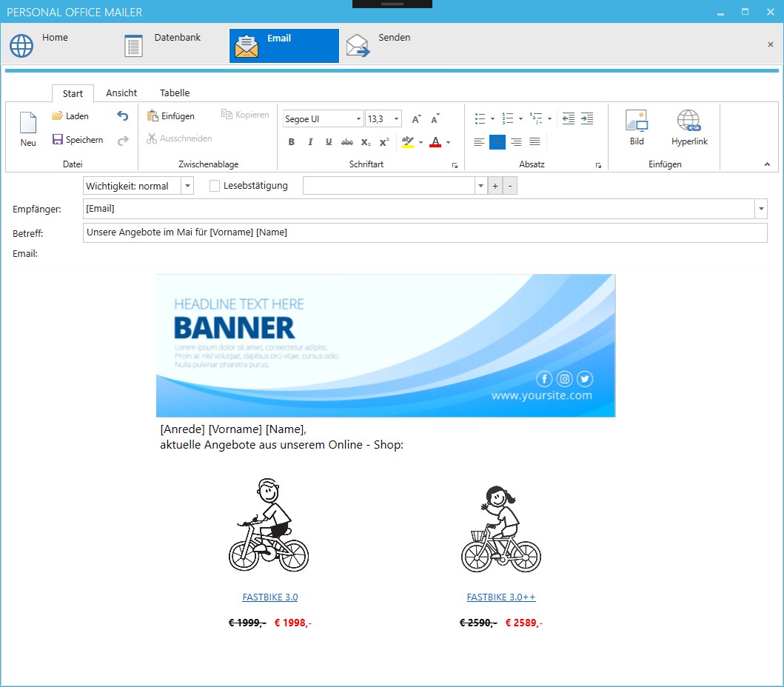
Task: Increase font size with A-up icon
Action: pyautogui.click(x=416, y=118)
